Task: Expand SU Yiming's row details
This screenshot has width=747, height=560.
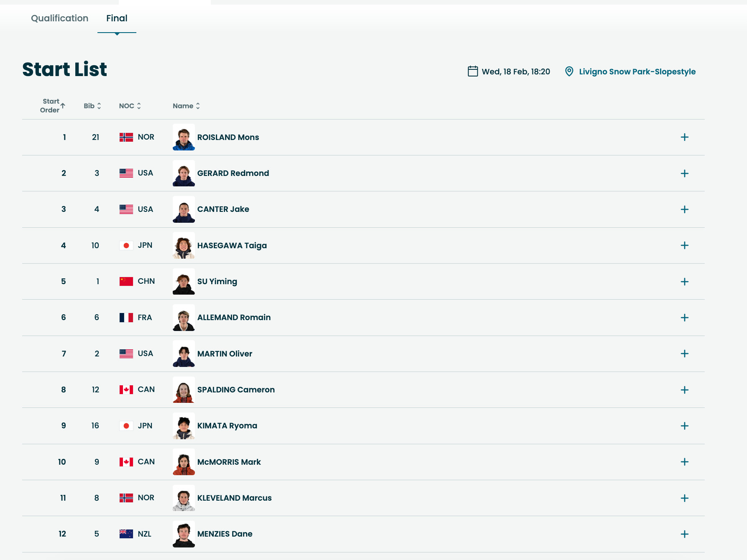Action: tap(684, 282)
